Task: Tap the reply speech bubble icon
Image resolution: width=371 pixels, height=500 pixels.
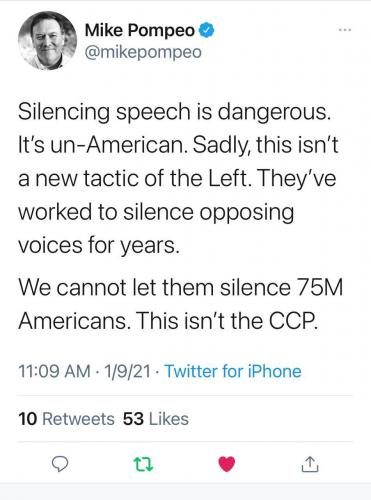Action: coord(60,464)
